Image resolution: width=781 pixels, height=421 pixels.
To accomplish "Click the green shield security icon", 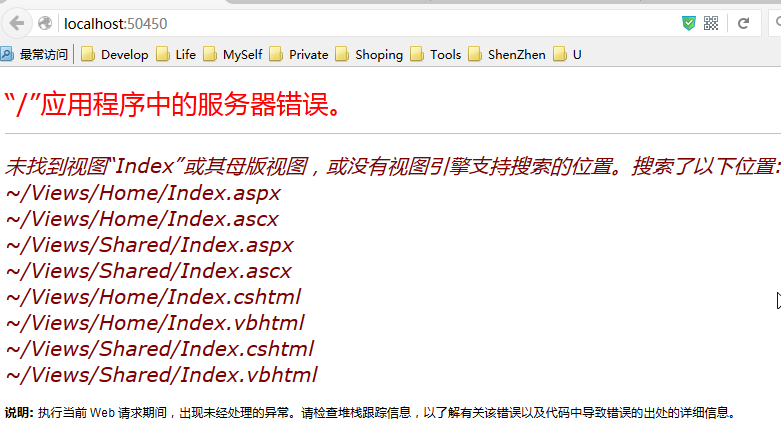I will pyautogui.click(x=688, y=23).
